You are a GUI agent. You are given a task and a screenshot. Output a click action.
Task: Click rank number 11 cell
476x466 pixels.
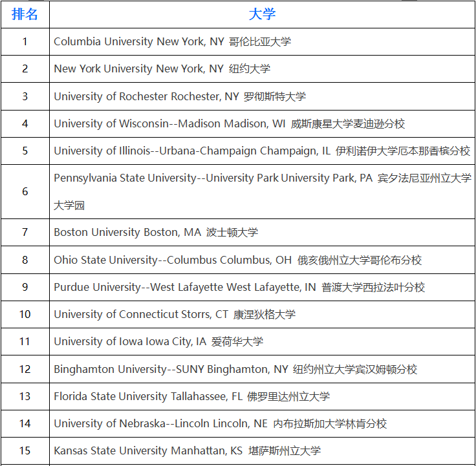click(25, 342)
